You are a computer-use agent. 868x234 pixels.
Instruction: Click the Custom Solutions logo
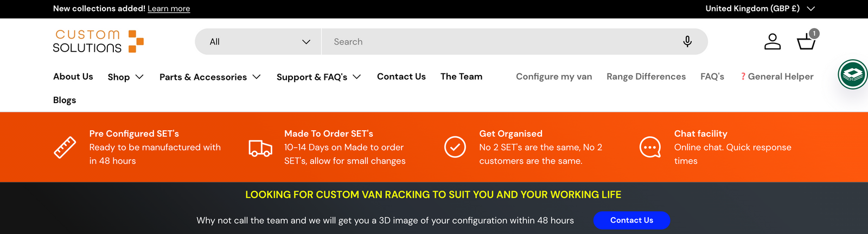tap(98, 41)
